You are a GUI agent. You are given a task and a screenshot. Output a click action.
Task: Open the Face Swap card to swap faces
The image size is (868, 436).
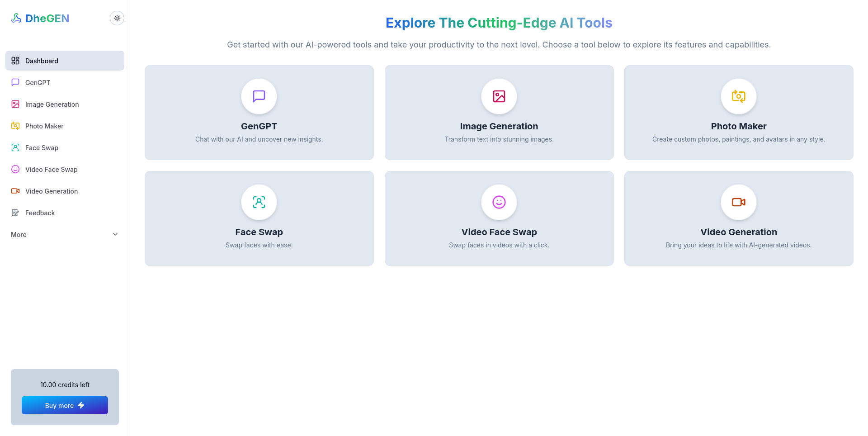point(259,218)
